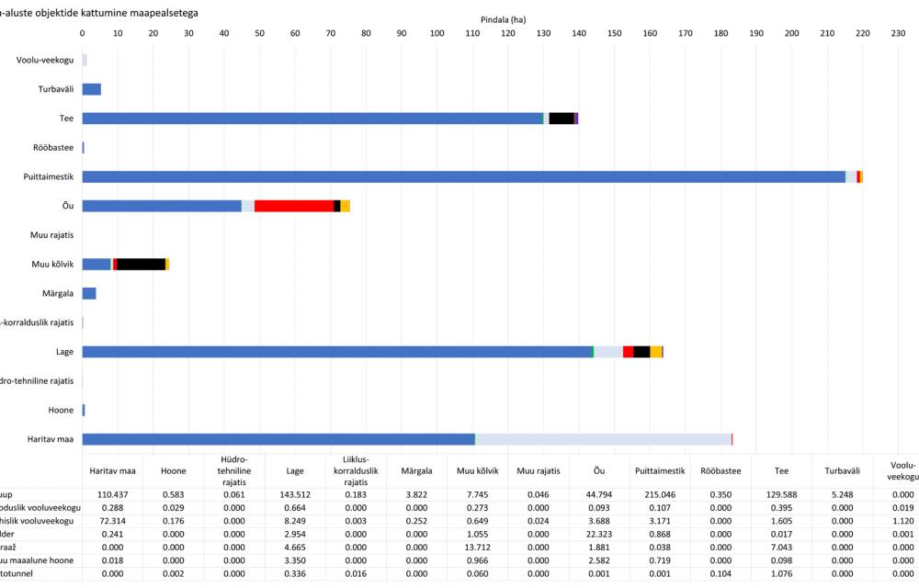The width and height of the screenshot is (919, 588).
Task: Click the 'Pindala (ha)' axis title
Action: pos(503,19)
